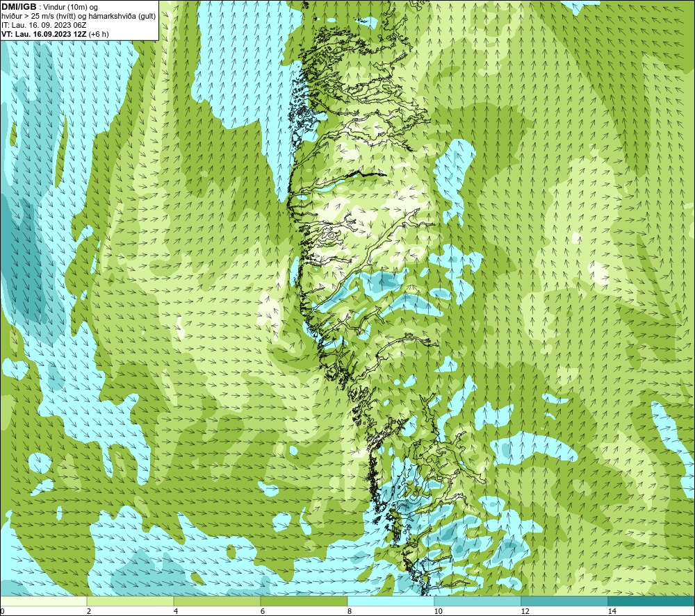Select the color scale segment between 0 and 2
Screen dimensions: 695x616
(x=43, y=601)
